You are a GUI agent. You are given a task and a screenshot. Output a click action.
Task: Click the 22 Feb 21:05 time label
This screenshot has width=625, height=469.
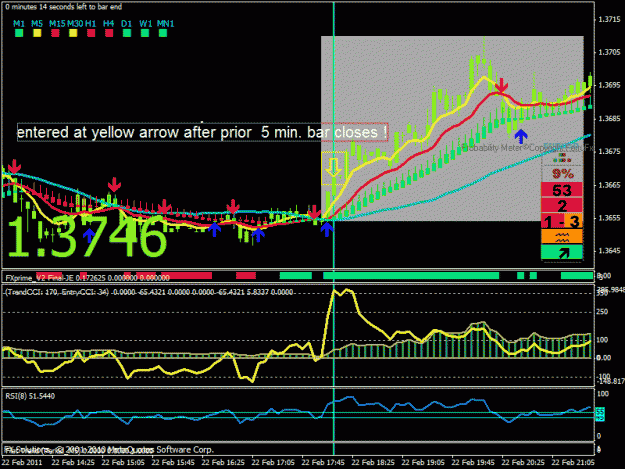click(x=573, y=462)
